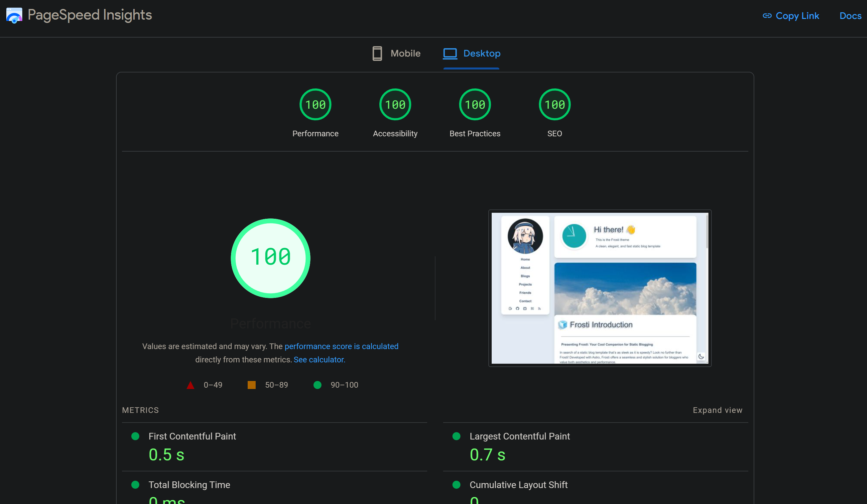Click the Best Practices score gauge

pos(475,105)
